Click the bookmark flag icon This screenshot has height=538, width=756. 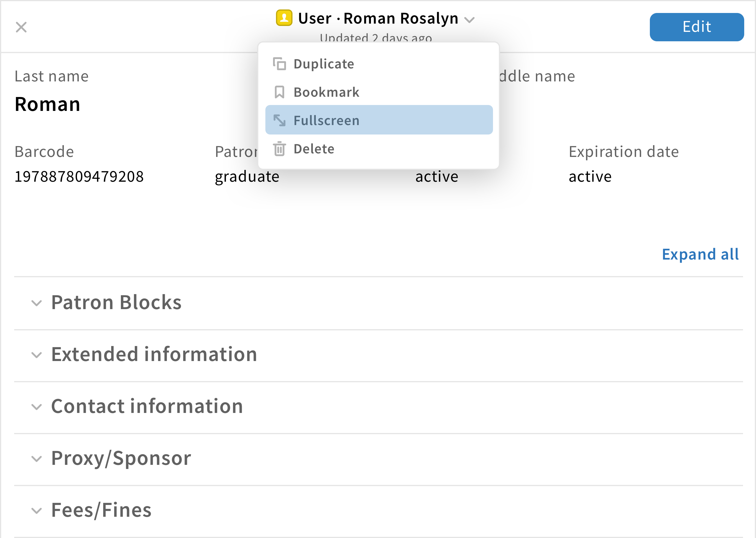(x=279, y=92)
